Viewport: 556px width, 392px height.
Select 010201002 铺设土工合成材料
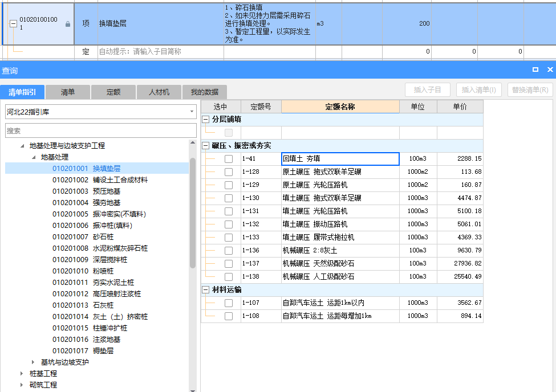[x=100, y=179]
